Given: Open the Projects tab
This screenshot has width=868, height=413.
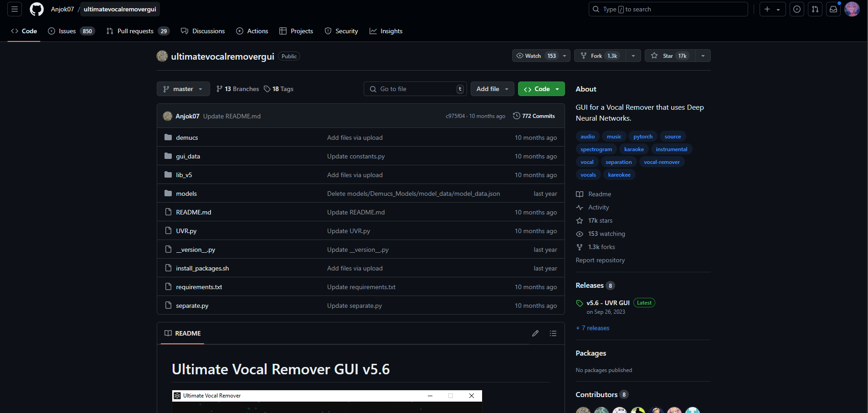Looking at the screenshot, I should 296,31.
